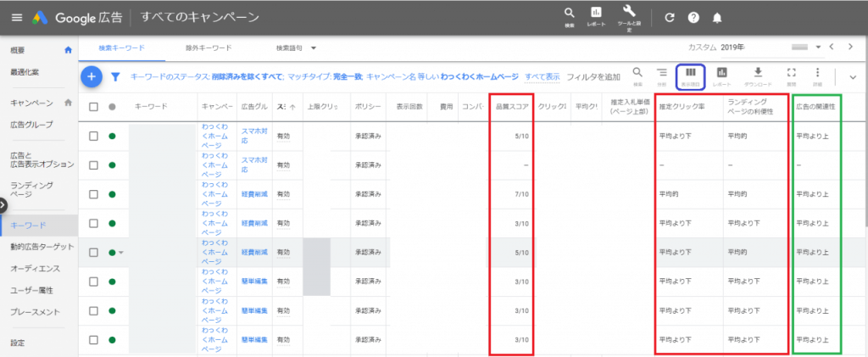868x357 pixels.
Task: Toggle the select-all checkbox in table header
Action: coord(94,107)
